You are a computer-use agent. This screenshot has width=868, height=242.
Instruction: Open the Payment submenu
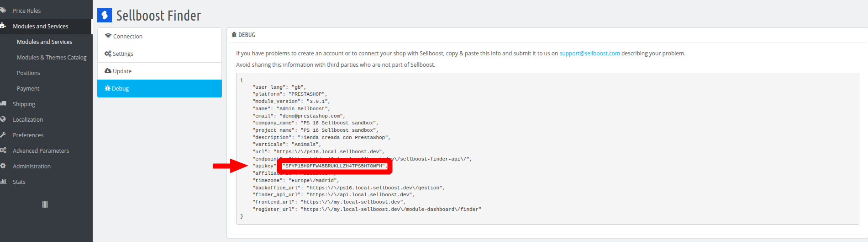28,88
